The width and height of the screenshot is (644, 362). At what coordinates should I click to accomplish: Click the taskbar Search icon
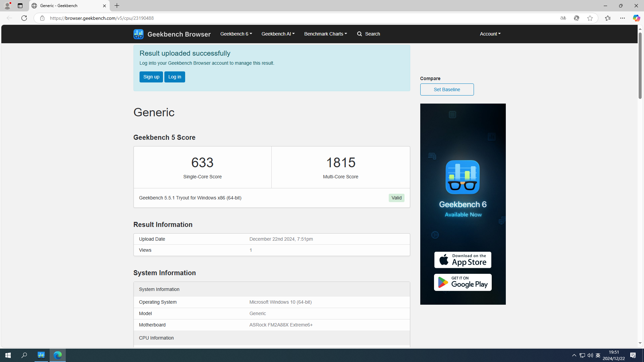tap(24, 355)
